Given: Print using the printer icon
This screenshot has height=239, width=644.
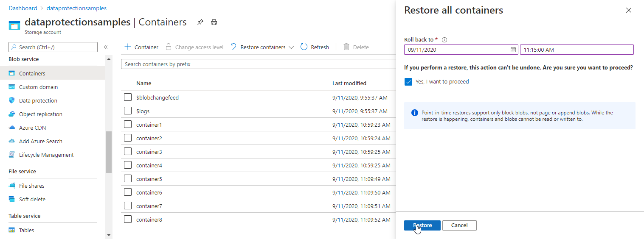Looking at the screenshot, I should (214, 22).
